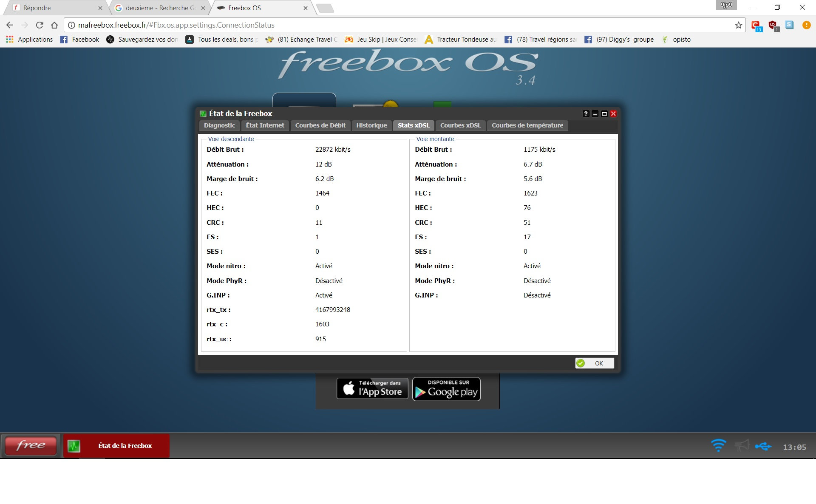Switch to the Diagnostic tab
The width and height of the screenshot is (816, 504).
219,125
